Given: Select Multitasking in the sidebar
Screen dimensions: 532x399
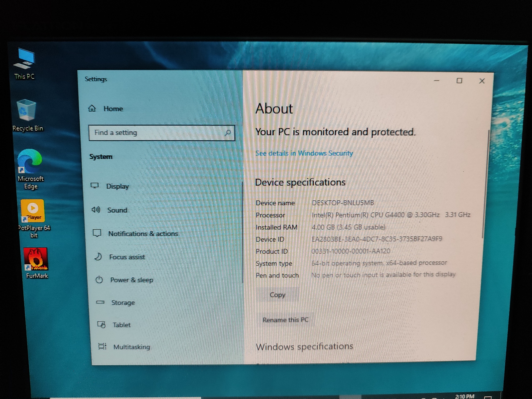Looking at the screenshot, I should 132,347.
